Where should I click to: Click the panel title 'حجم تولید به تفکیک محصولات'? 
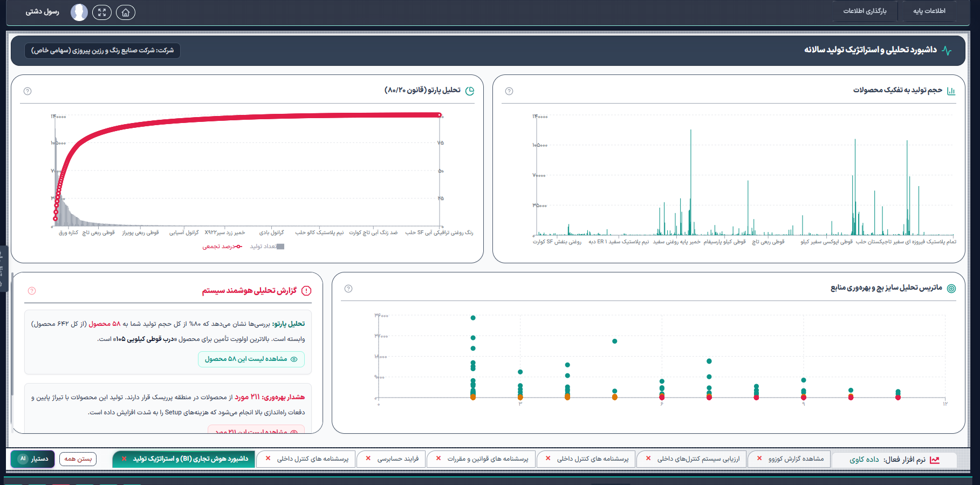coord(897,90)
